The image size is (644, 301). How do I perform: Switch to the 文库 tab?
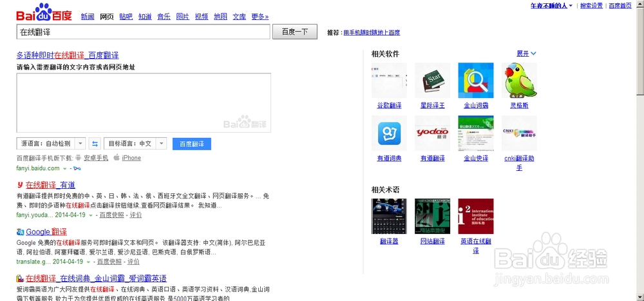240,17
